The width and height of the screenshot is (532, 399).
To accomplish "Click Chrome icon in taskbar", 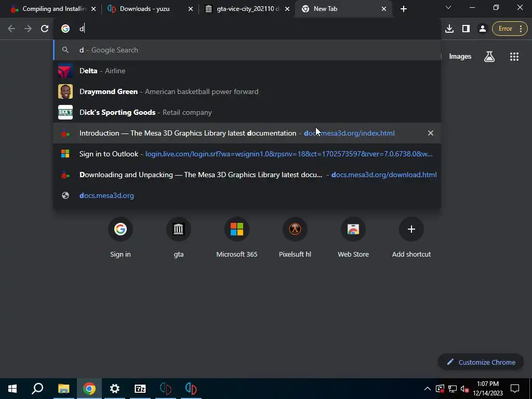I will click(89, 389).
